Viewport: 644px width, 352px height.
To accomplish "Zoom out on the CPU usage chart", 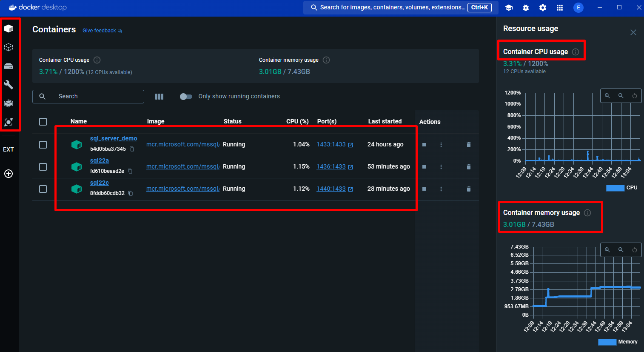I will (621, 96).
